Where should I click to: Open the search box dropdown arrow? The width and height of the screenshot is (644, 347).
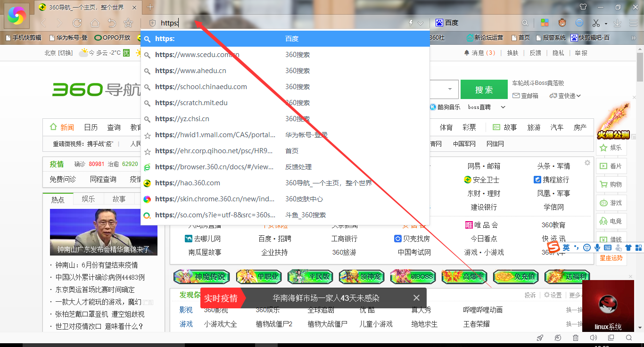pyautogui.click(x=450, y=89)
